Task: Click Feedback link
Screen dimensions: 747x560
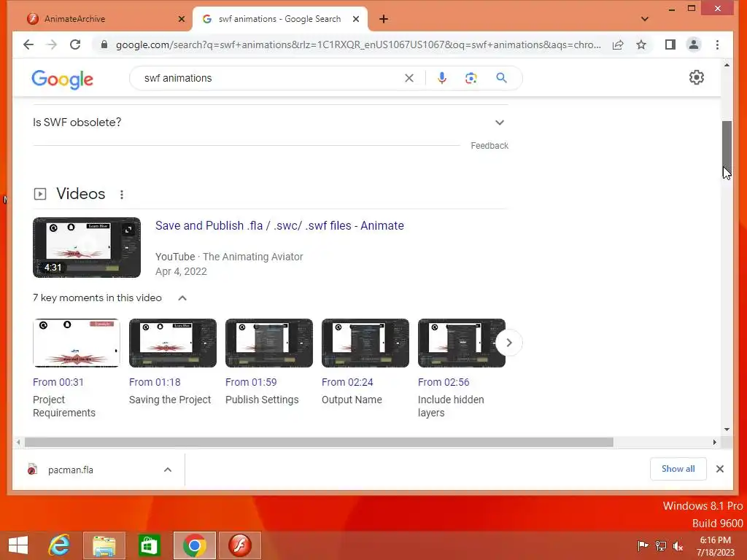Action: [x=489, y=146]
